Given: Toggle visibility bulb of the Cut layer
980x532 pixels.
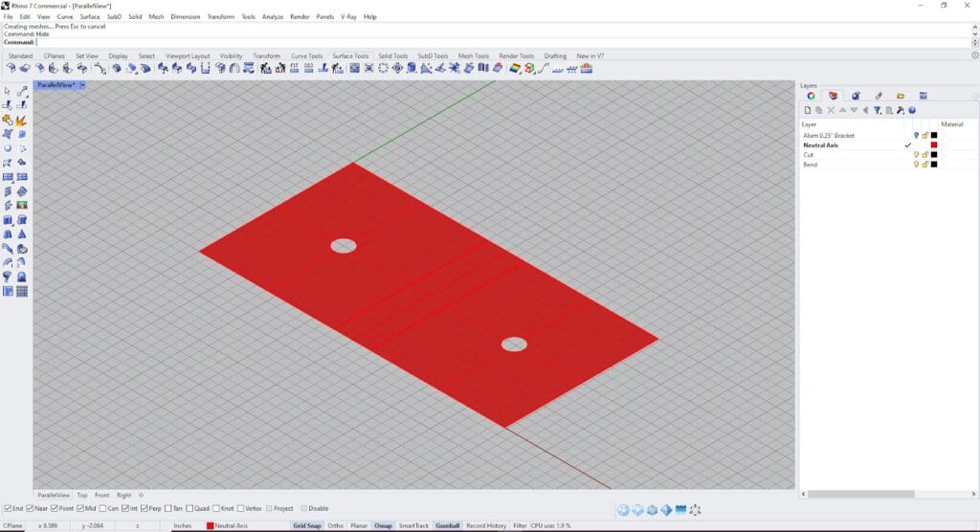Looking at the screenshot, I should pyautogui.click(x=916, y=155).
